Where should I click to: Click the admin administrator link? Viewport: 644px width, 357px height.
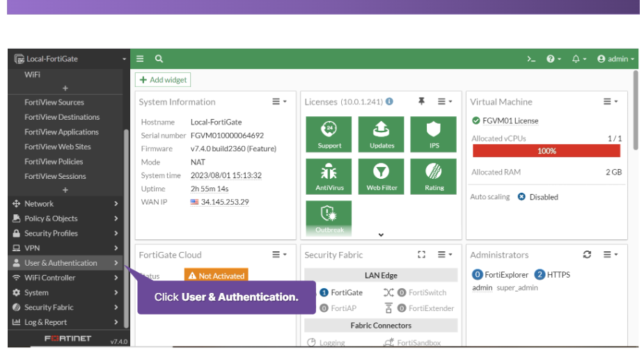482,287
